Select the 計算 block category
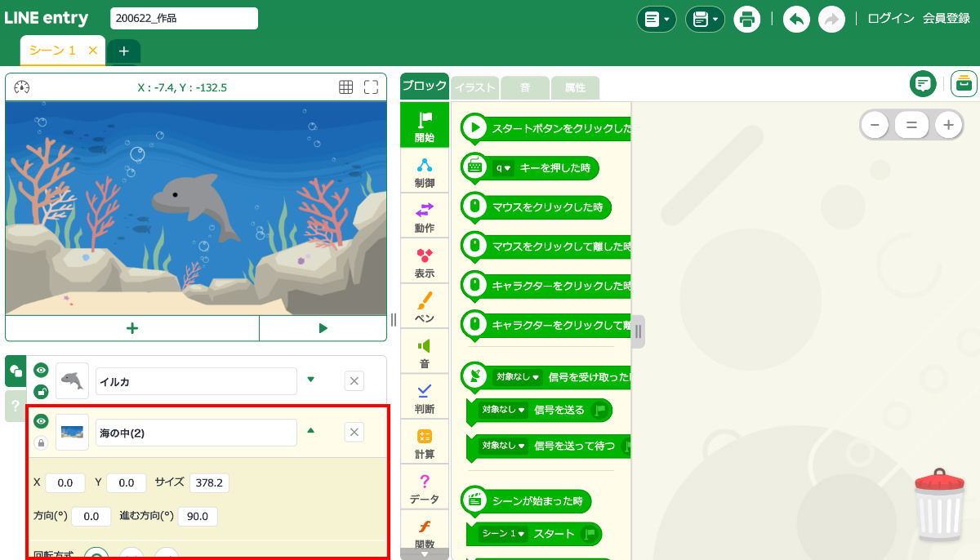Image resolution: width=980 pixels, height=560 pixels. (x=425, y=442)
